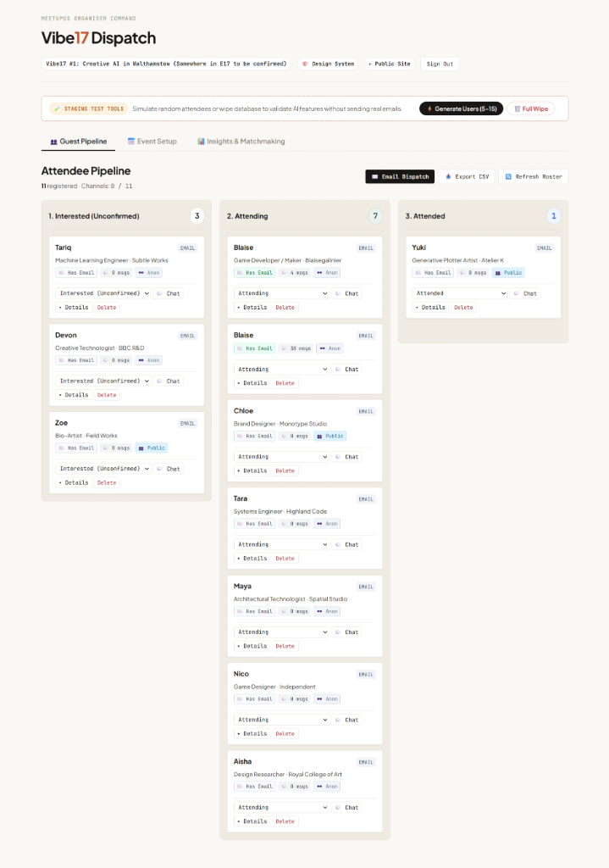The height and width of the screenshot is (868, 609).
Task: Delete Aisha from the pipeline
Action: pyautogui.click(x=285, y=821)
